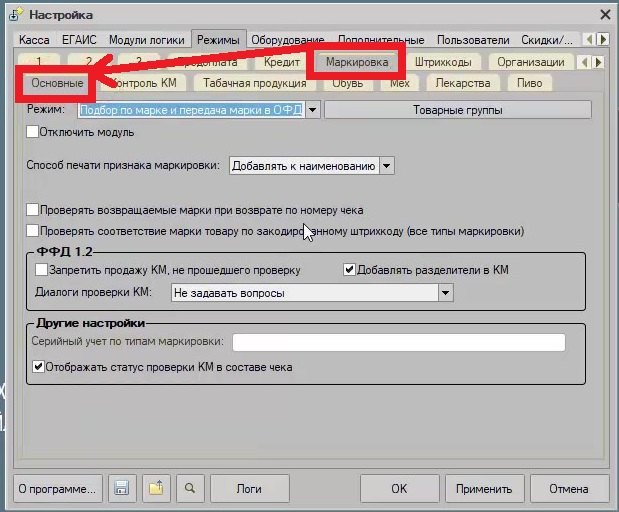
Task: Select the Основные sub-tab
Action: click(57, 83)
